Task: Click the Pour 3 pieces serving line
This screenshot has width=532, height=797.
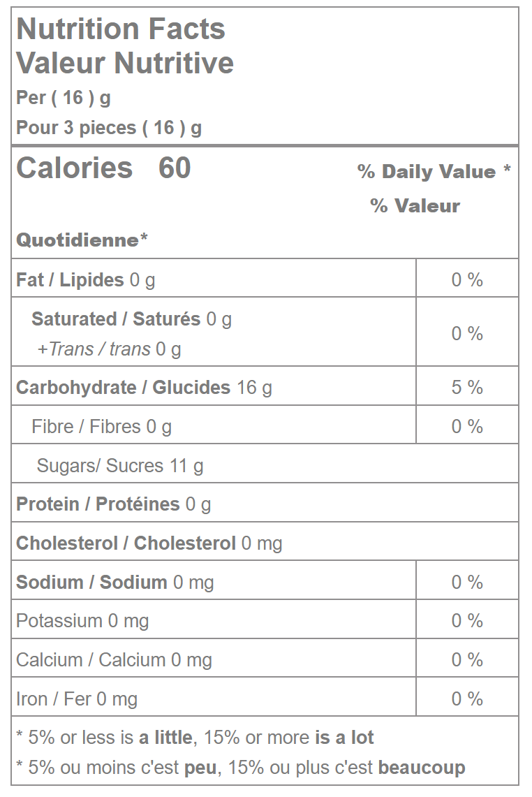Action: point(109,128)
